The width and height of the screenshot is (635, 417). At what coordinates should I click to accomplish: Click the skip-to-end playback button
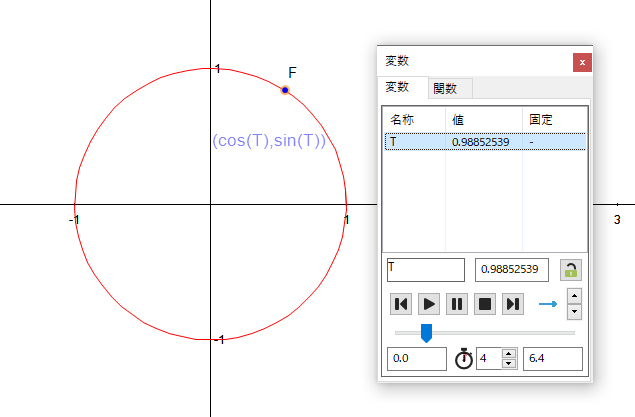[x=512, y=304]
